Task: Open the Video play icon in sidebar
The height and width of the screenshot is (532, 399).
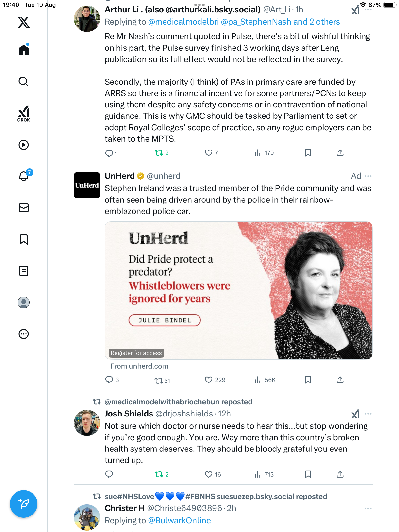Action: tap(24, 145)
